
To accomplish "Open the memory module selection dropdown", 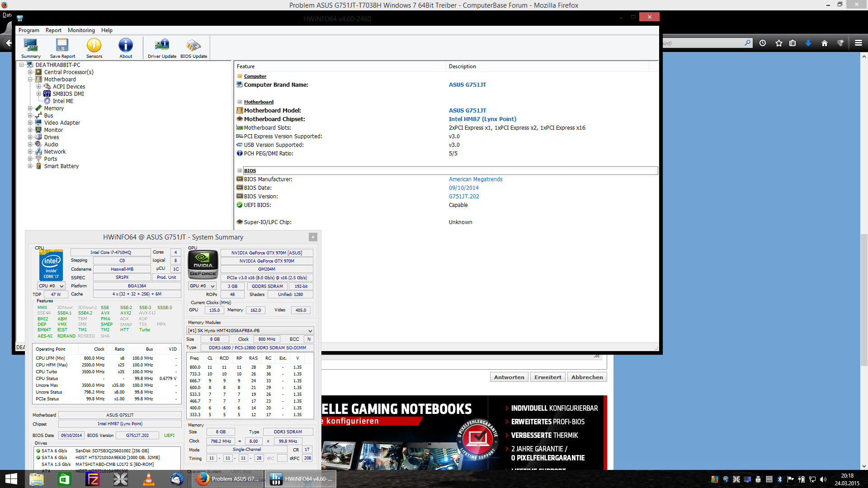I will click(250, 331).
